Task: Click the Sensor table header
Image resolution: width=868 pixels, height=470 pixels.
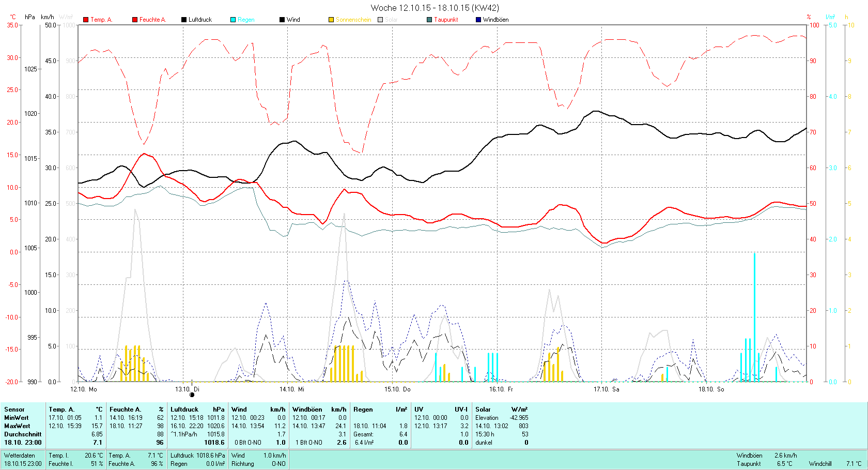Action: click(x=14, y=410)
